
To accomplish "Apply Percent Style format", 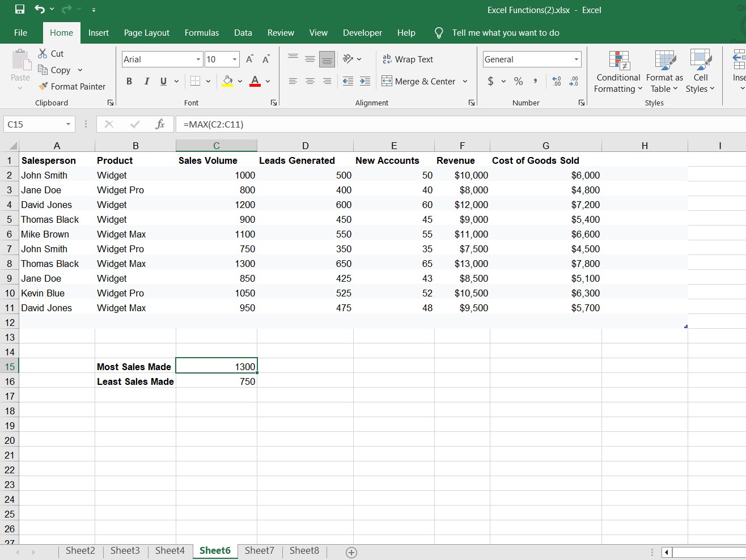I will (519, 81).
